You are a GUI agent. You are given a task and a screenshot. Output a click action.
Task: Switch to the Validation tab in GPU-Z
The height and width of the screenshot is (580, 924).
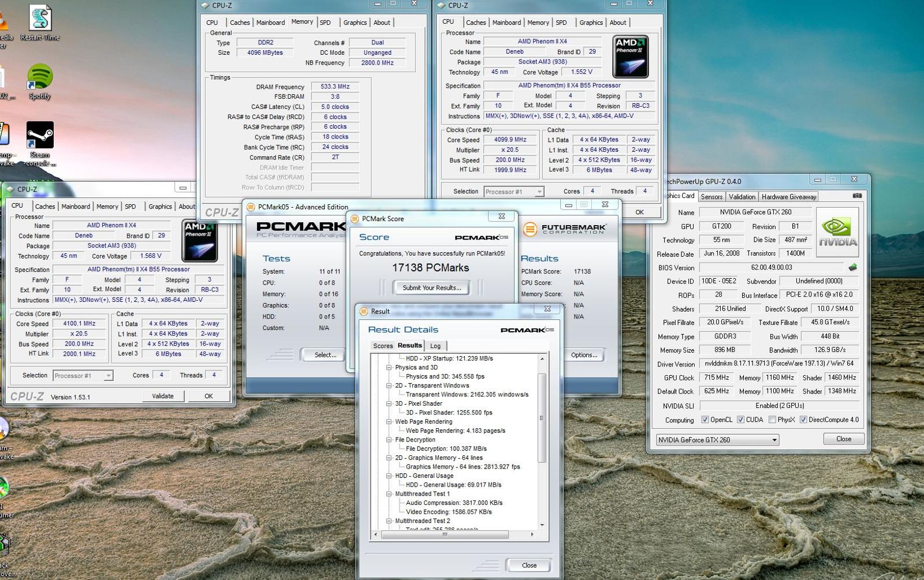(742, 197)
